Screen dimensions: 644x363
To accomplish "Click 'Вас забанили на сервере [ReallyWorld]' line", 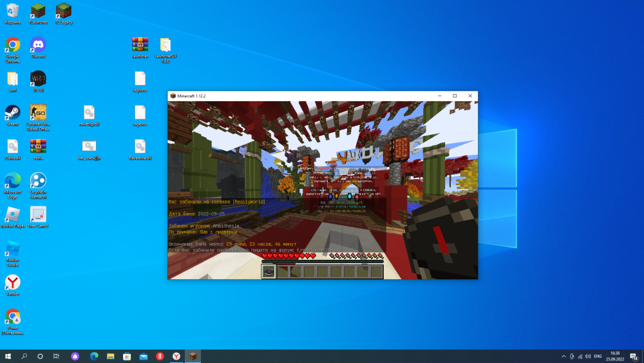I will [x=217, y=202].
